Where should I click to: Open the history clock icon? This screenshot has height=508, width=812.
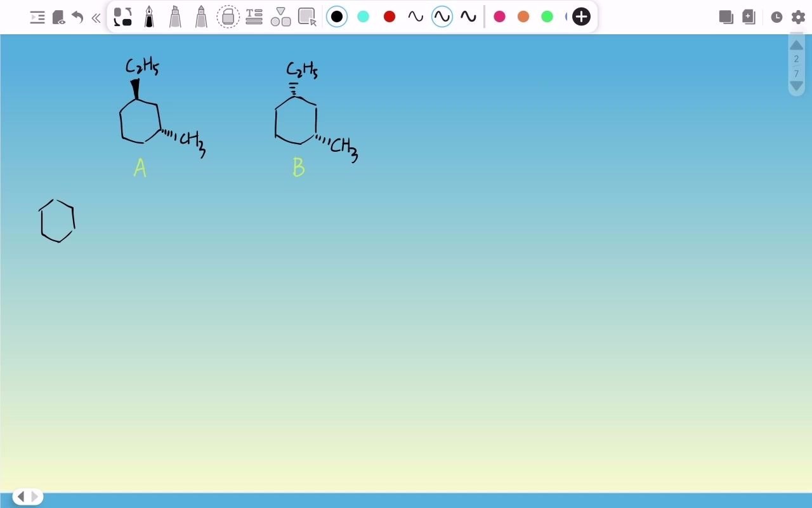coord(776,17)
